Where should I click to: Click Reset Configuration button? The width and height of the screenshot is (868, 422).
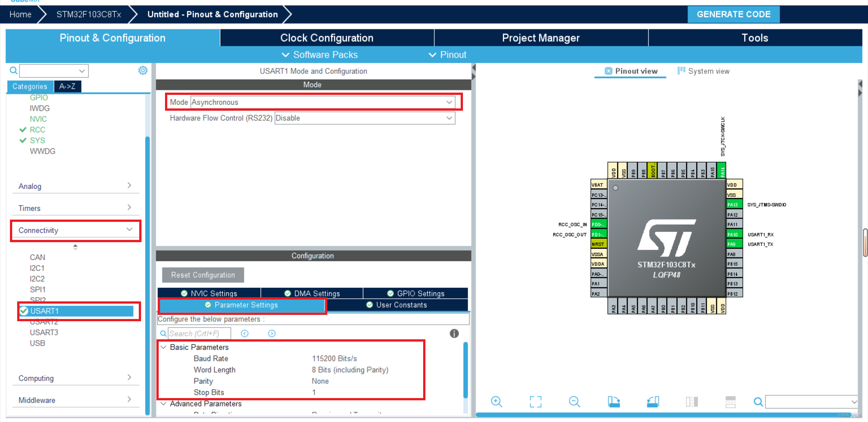(203, 275)
